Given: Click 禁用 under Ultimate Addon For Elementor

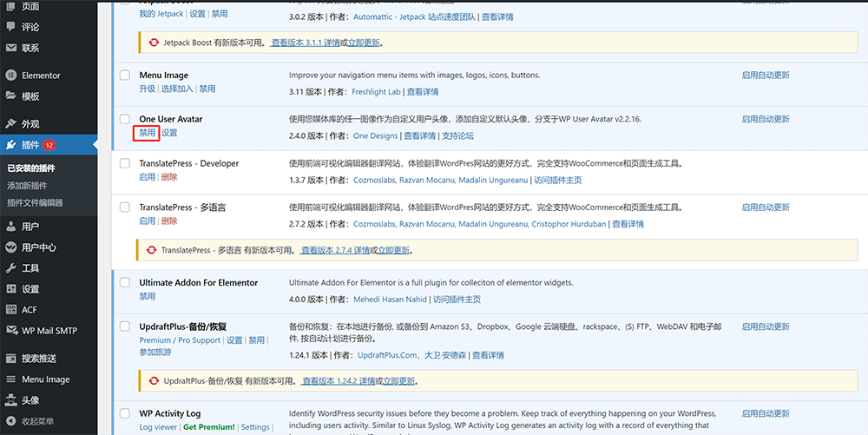Looking at the screenshot, I should coord(148,296).
